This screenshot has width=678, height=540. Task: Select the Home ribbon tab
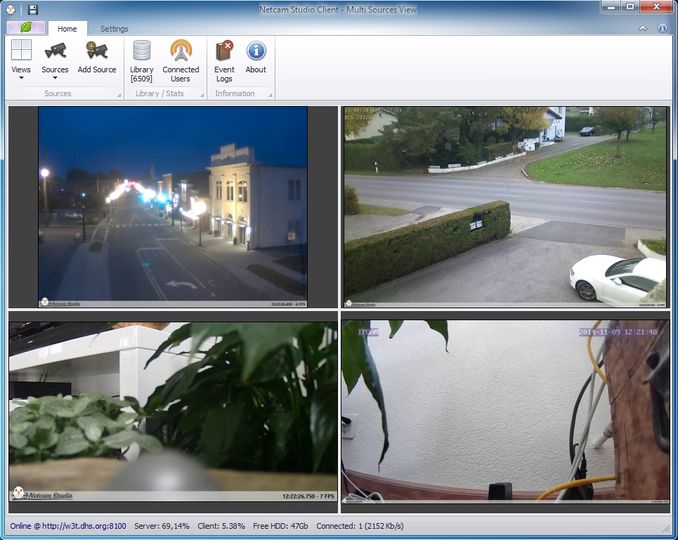pos(67,29)
